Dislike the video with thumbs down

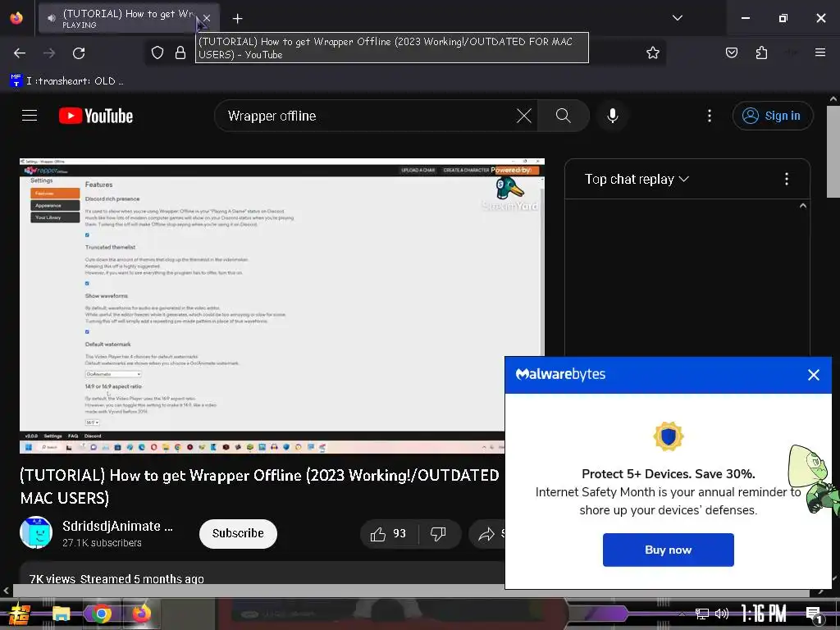tap(438, 533)
